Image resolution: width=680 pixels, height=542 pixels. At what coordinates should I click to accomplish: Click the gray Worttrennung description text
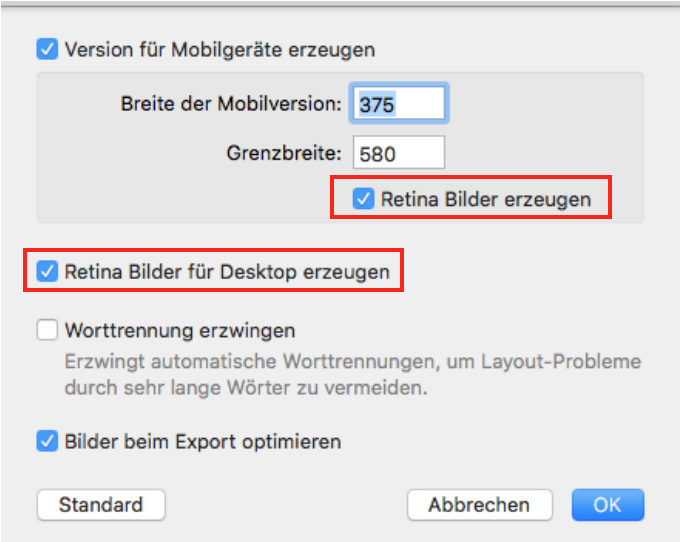coord(353,374)
